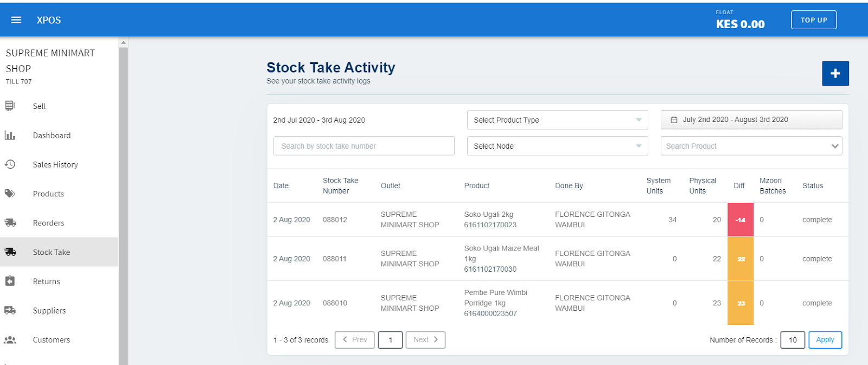Click the red -14 diff cell

pyautogui.click(x=740, y=220)
